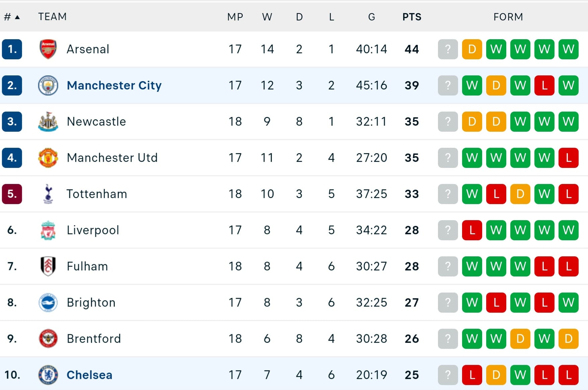Screen dimensions: 588x390
Task: Click the Brentford club crest
Action: pos(48,339)
